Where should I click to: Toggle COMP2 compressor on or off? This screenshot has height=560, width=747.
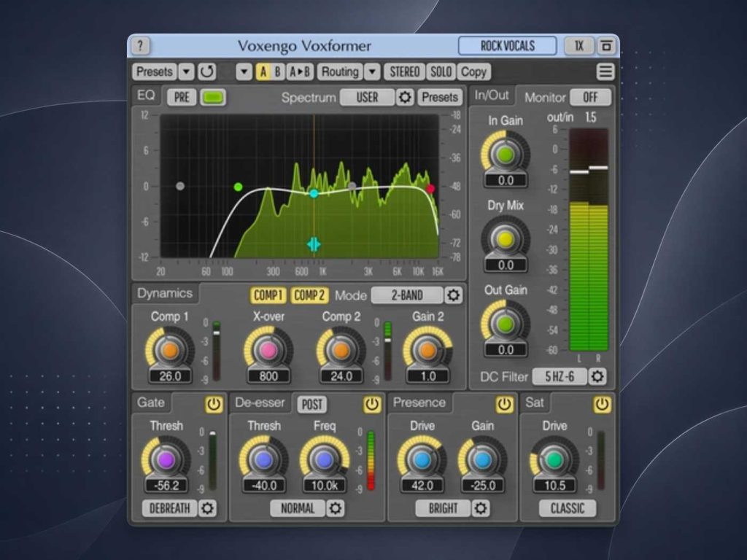click(309, 295)
